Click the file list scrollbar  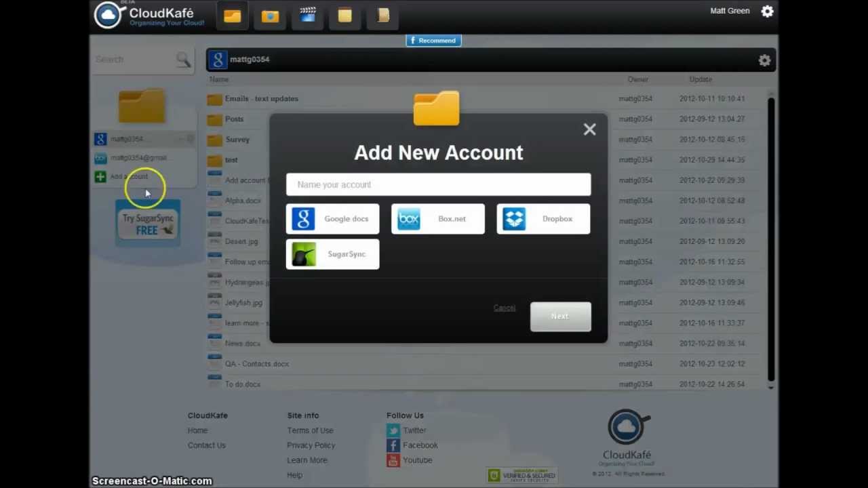click(x=770, y=239)
